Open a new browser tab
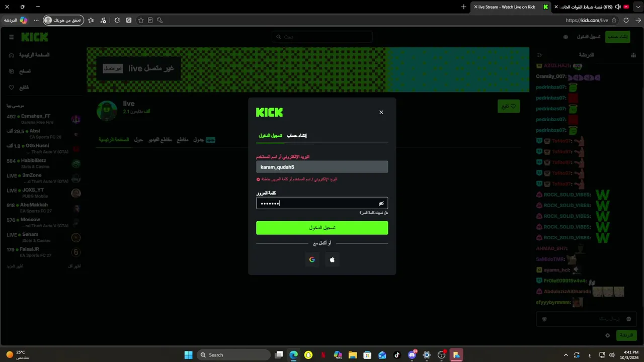 coord(463,7)
